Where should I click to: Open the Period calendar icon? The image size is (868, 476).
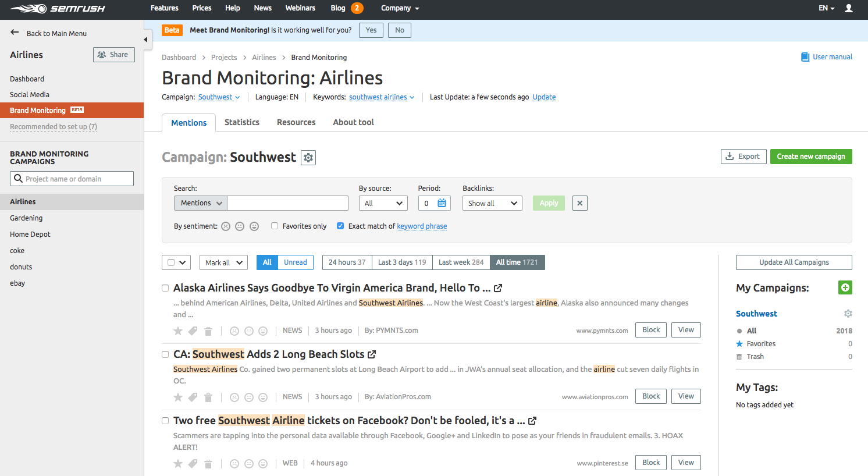[442, 203]
